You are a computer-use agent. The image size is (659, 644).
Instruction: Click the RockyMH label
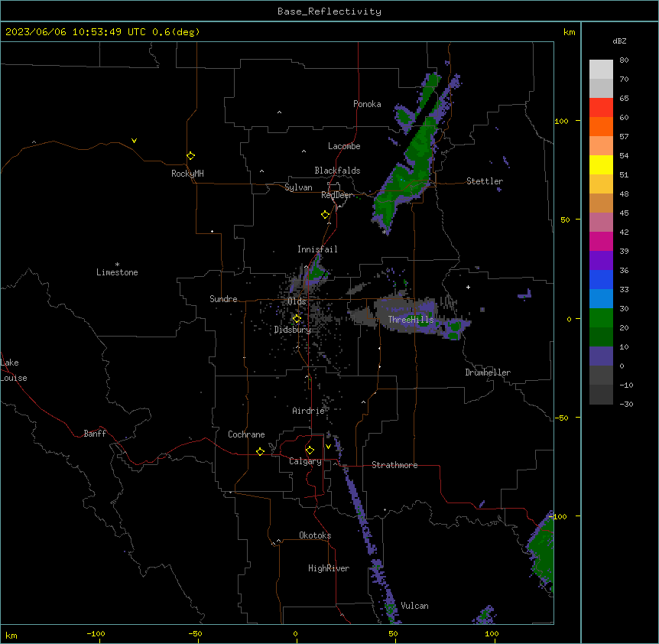coord(187,174)
